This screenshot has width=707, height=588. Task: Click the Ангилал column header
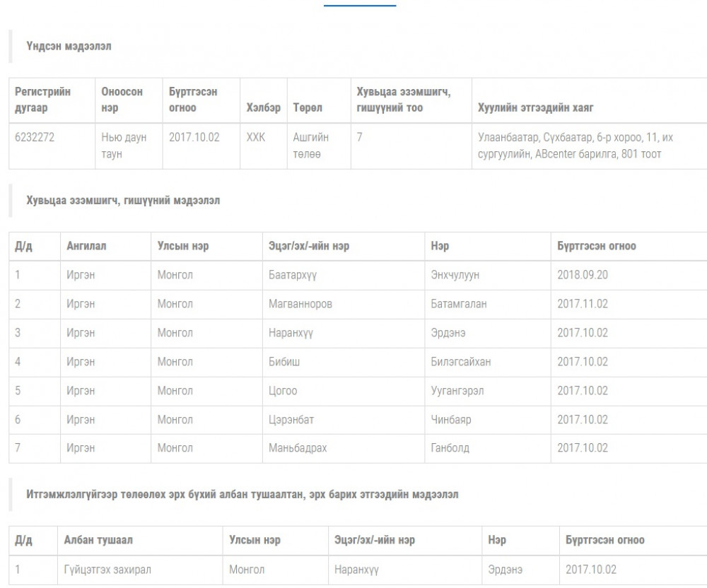pos(86,246)
